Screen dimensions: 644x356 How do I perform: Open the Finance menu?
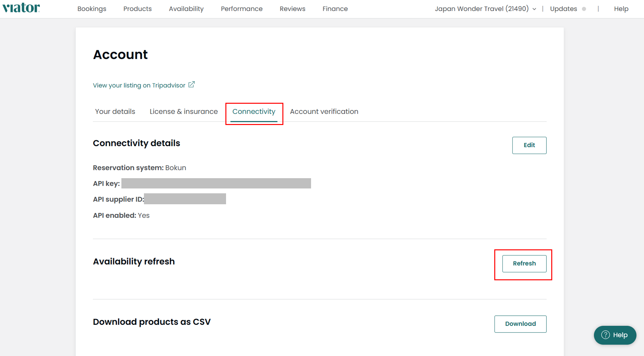(335, 9)
